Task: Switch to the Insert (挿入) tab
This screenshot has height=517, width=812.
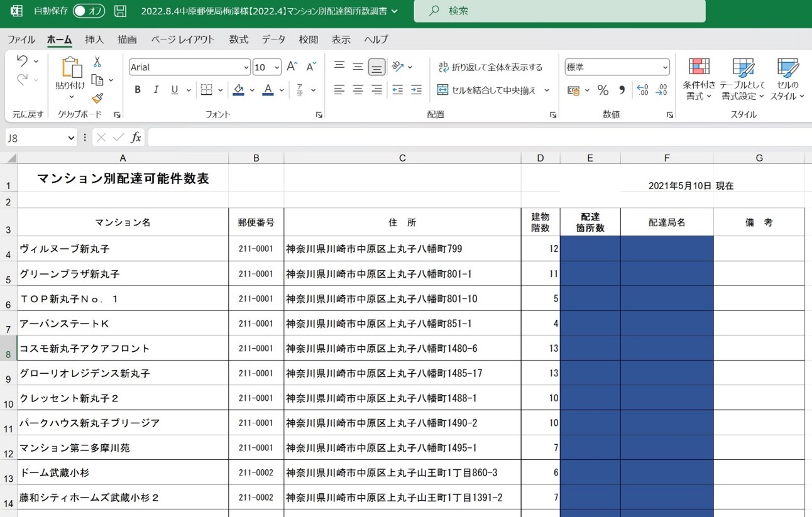Action: click(x=94, y=40)
